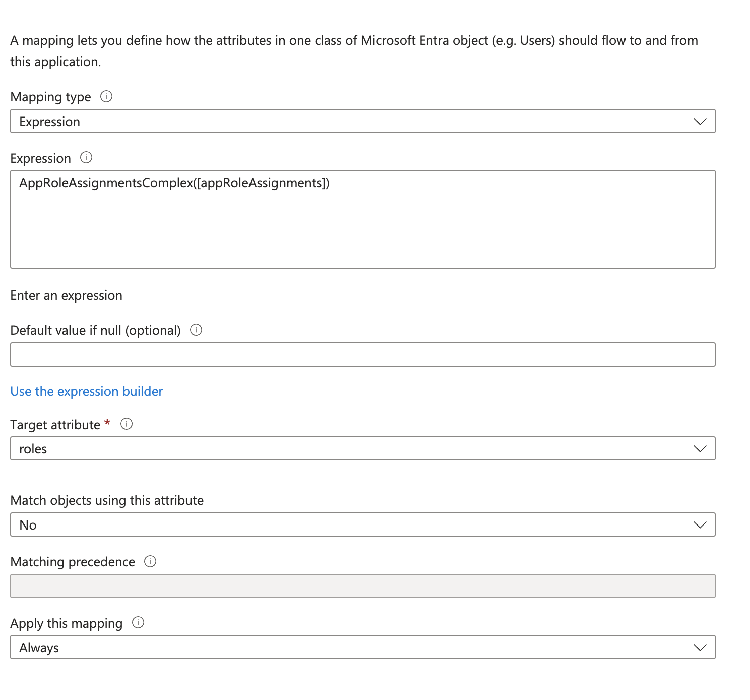
Task: Show info for Default value if null
Action: 196,330
